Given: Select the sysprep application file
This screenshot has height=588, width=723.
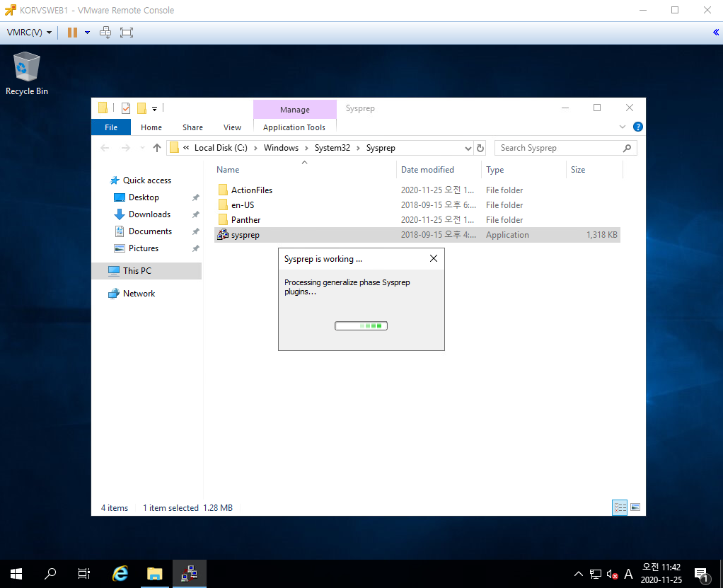Looking at the screenshot, I should point(417,235).
